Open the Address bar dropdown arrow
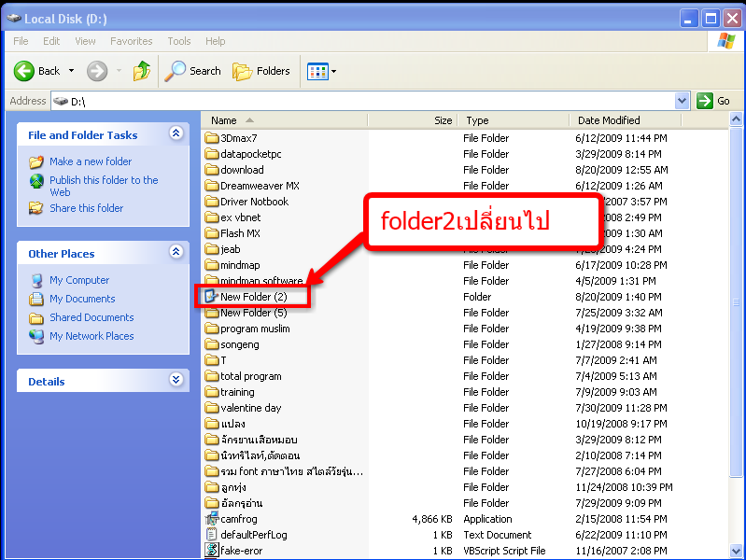Viewport: 746px width, 560px height. click(682, 101)
